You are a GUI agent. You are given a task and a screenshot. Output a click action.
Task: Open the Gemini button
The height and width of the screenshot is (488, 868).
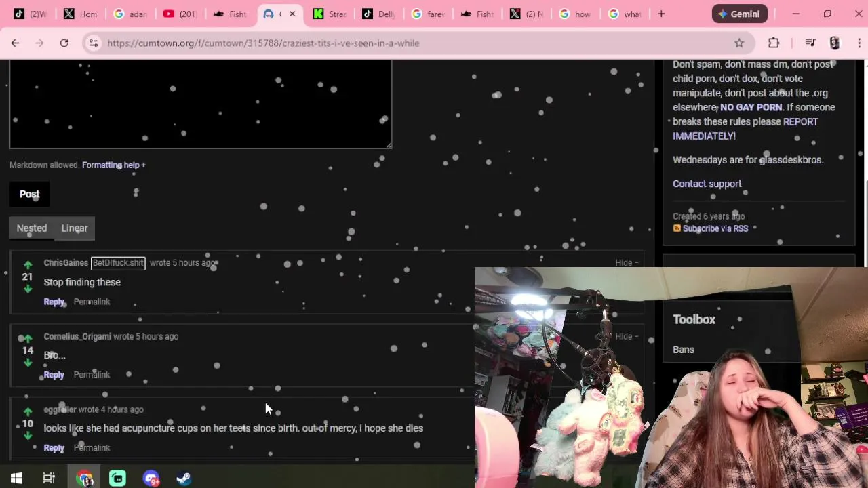coord(740,14)
